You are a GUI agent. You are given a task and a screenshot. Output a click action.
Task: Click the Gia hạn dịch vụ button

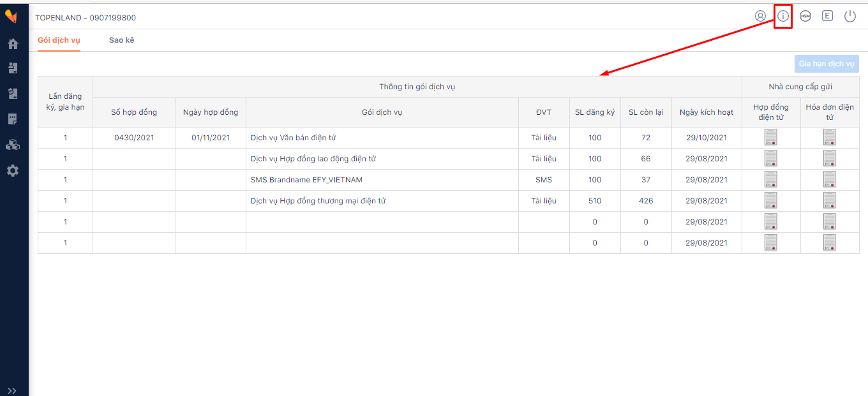click(x=827, y=64)
